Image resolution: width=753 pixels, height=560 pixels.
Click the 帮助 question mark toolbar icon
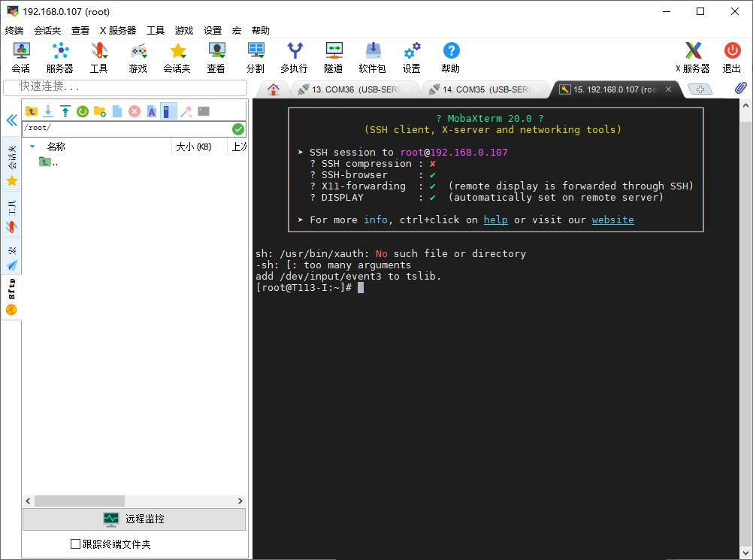(451, 57)
